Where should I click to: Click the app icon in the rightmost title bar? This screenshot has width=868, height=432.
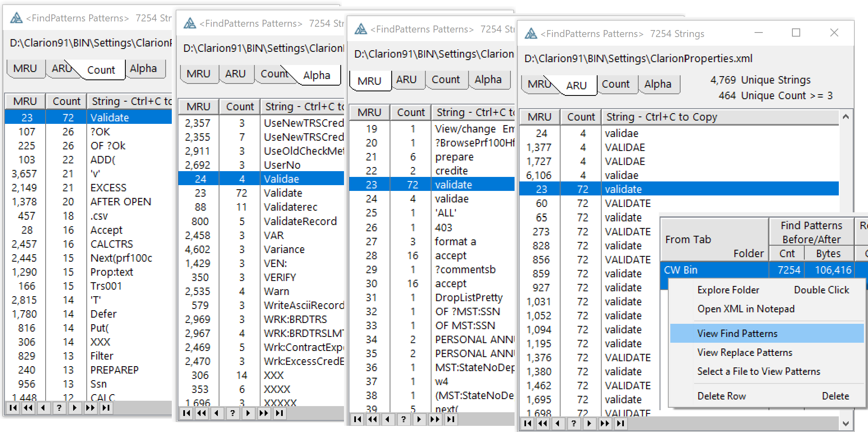[x=531, y=33]
